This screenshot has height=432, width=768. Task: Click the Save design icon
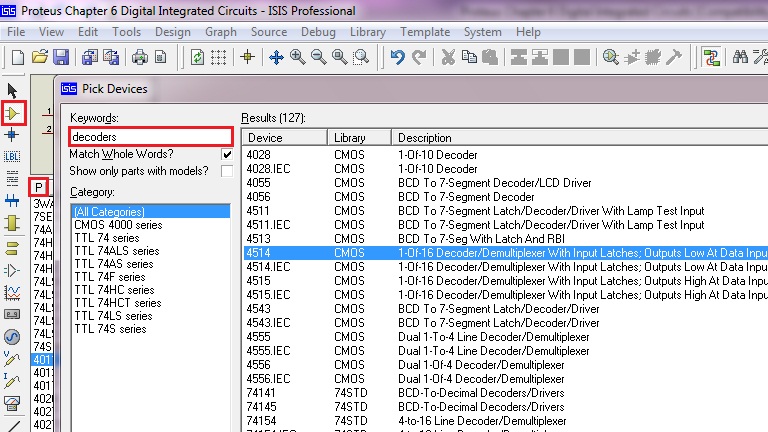pyautogui.click(x=61, y=57)
